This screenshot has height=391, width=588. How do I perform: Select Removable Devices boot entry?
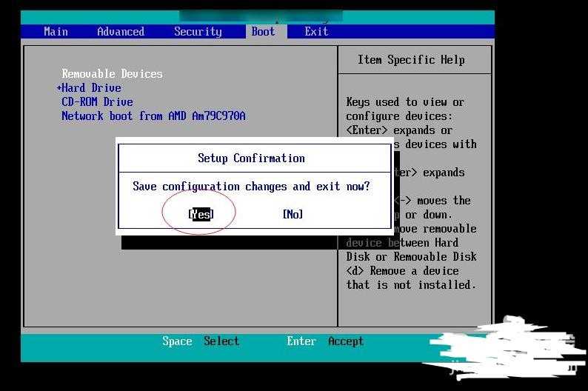[x=112, y=74]
